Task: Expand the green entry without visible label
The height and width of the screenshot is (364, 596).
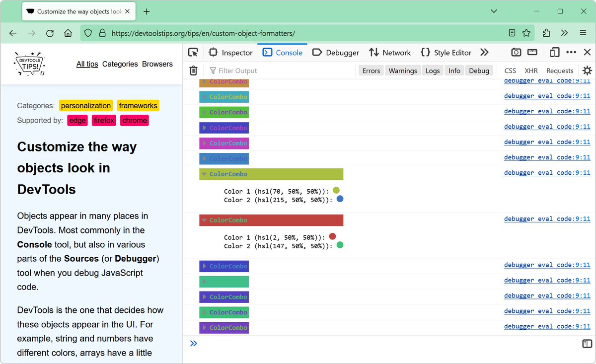Action: 204,282
